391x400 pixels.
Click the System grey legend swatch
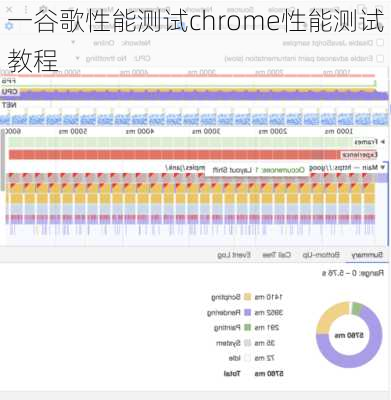[x=247, y=343]
